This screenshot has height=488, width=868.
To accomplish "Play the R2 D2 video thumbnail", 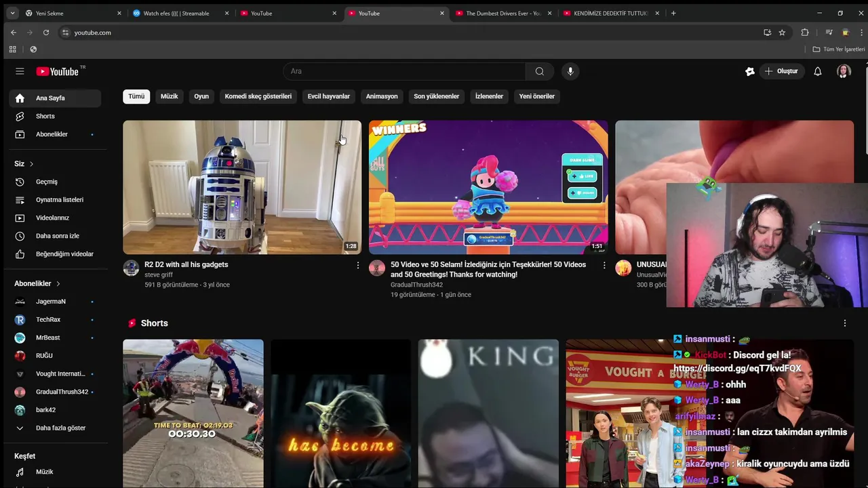I will (242, 187).
